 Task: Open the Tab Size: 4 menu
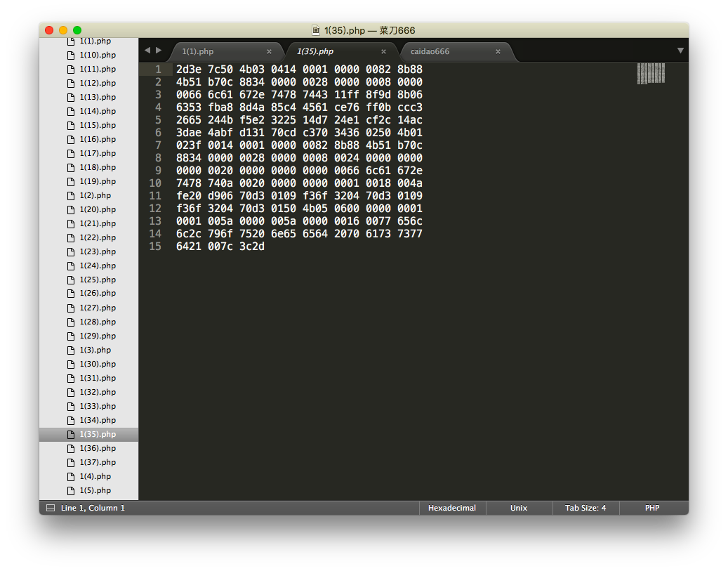coord(585,508)
